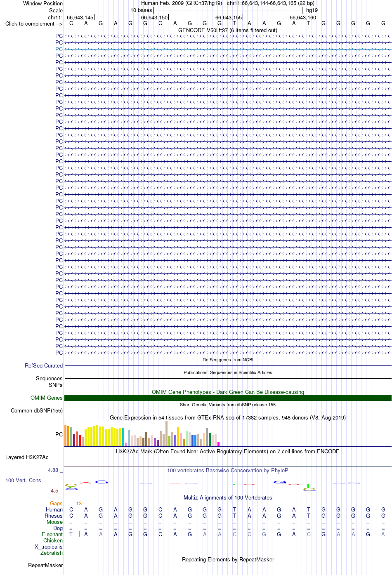Click the PhyloP upper limit value 4.88

pos(53,470)
